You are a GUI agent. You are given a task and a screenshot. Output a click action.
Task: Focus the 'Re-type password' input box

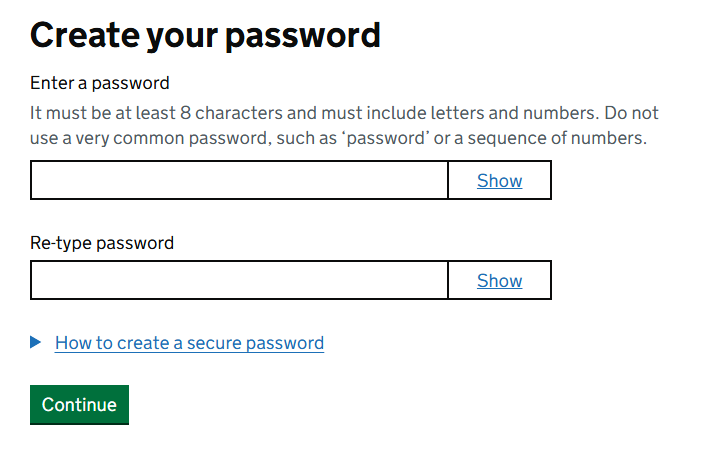coord(239,280)
